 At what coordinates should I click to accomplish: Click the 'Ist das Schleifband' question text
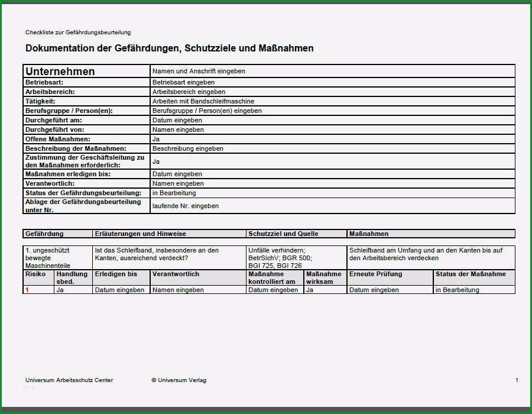tap(157, 254)
